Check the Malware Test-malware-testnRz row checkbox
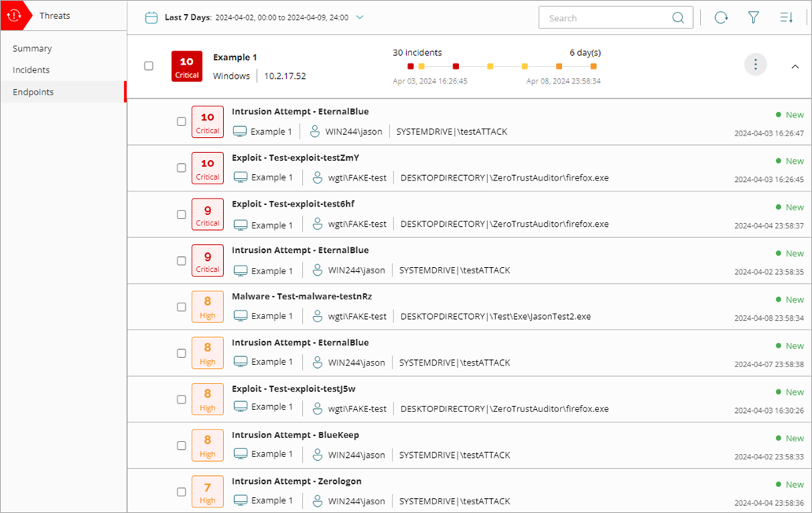 coord(181,306)
